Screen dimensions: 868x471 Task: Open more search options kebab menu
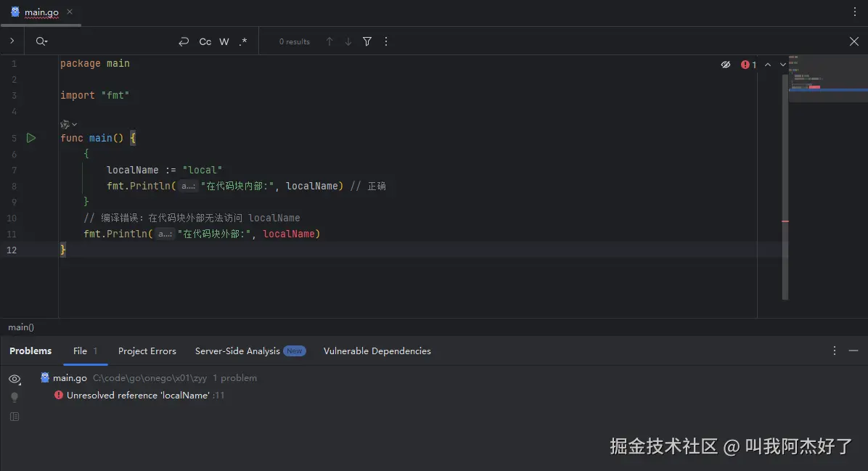coord(386,41)
